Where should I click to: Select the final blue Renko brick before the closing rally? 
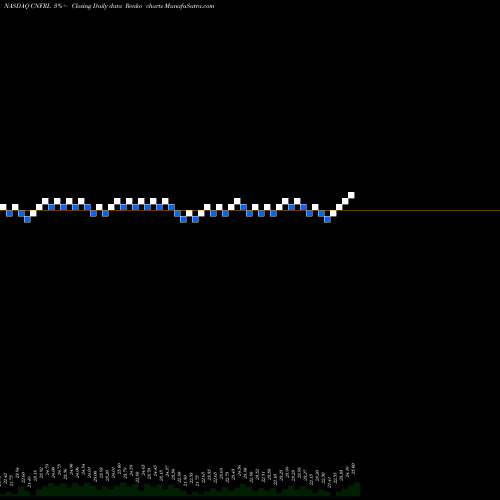pyautogui.click(x=327, y=219)
